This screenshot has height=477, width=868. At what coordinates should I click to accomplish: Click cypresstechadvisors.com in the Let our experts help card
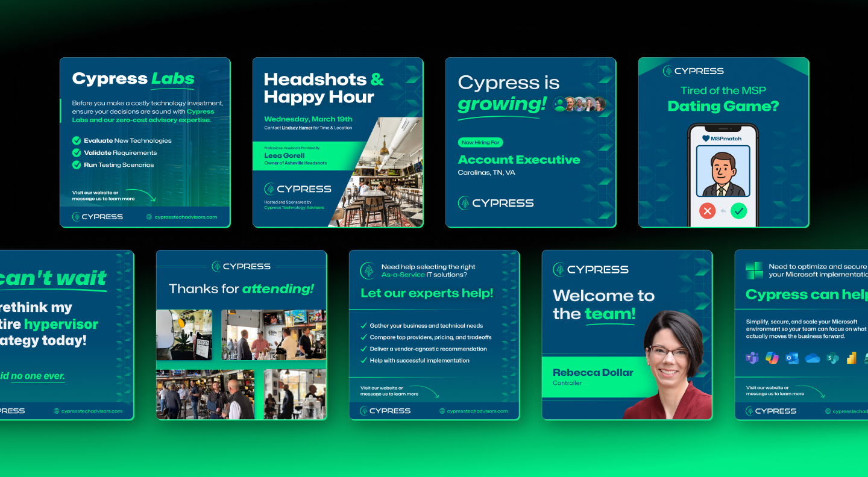pos(476,411)
